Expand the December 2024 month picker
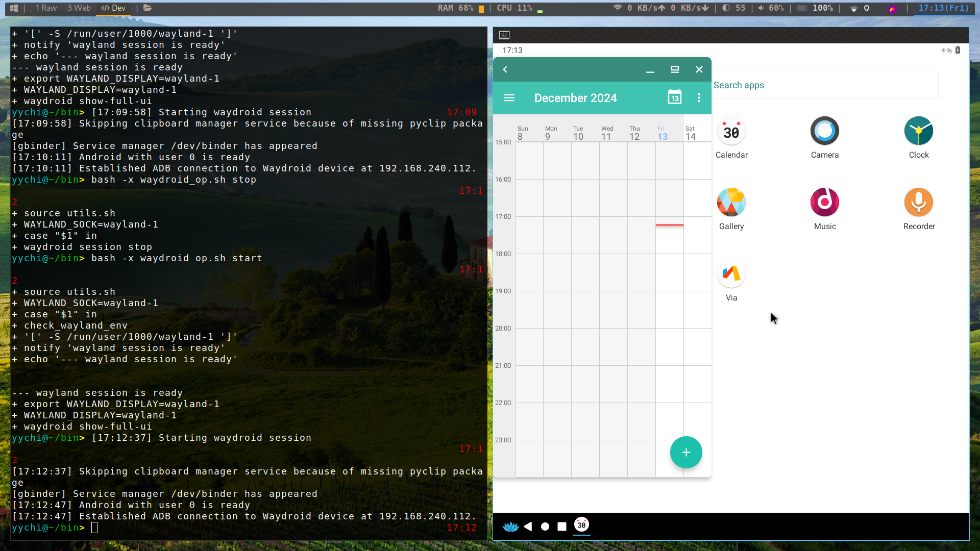This screenshot has height=551, width=980. 575,98
